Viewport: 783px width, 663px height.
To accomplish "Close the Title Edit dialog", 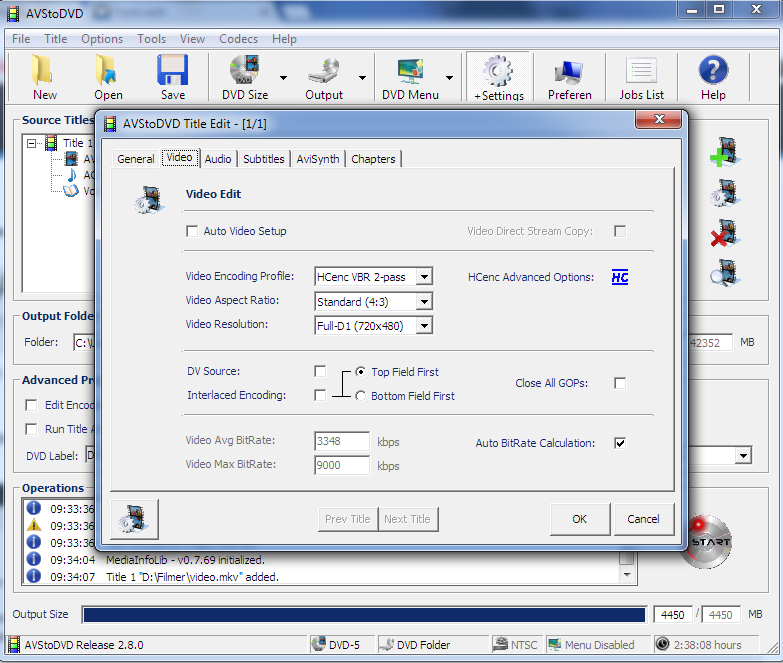I will pyautogui.click(x=659, y=119).
